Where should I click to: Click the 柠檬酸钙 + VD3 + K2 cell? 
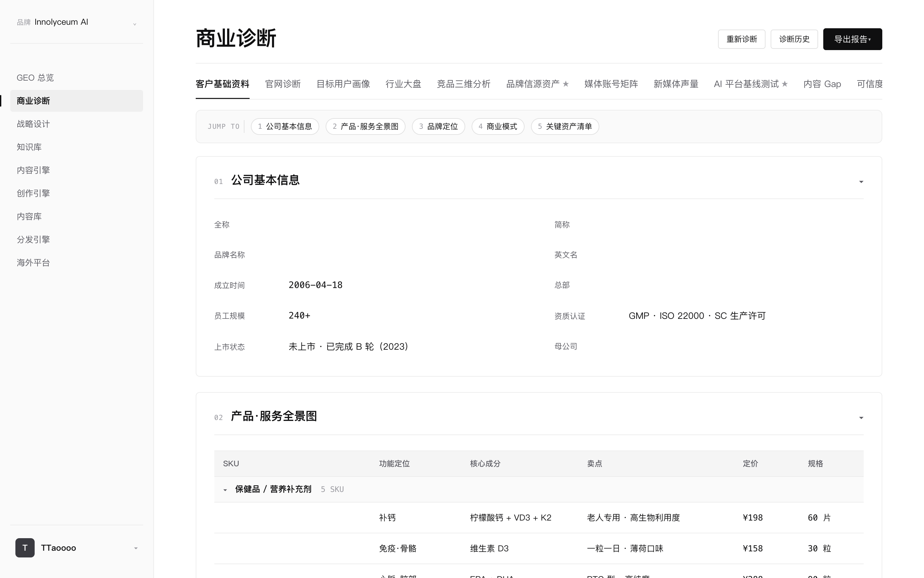click(x=510, y=518)
